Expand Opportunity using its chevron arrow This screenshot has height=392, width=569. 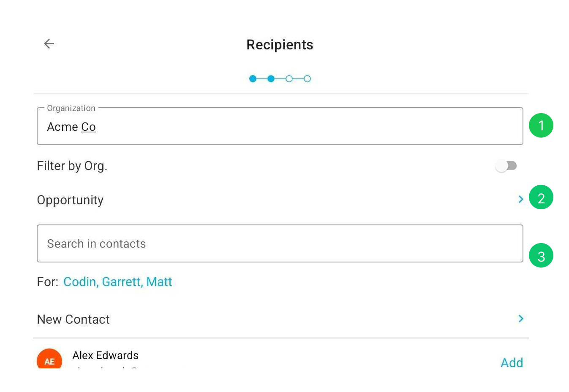pyautogui.click(x=521, y=199)
